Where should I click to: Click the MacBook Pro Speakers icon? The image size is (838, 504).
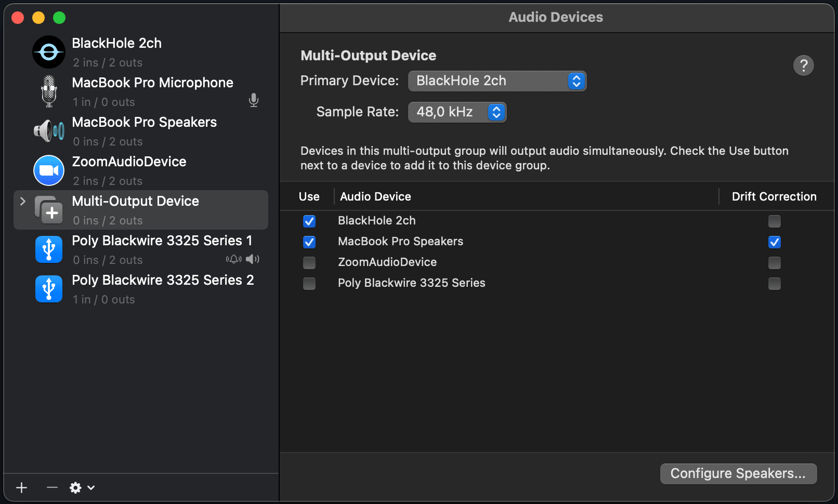(49, 130)
